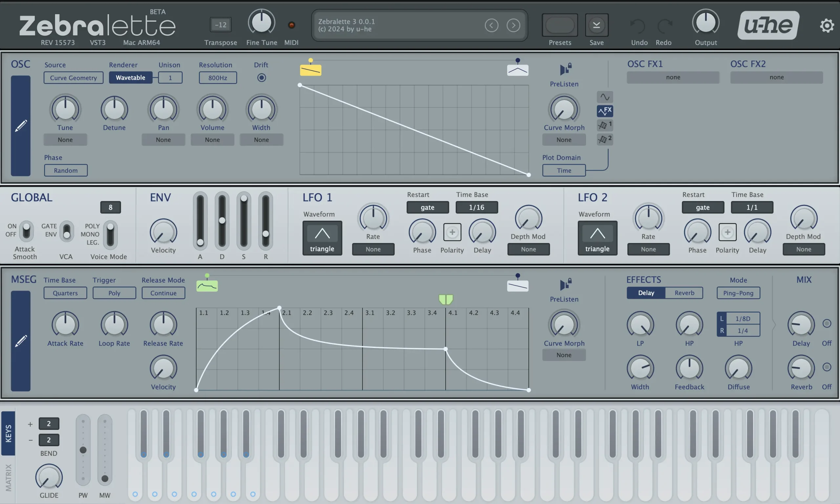Screen dimensions: 840x504
Task: Open the Plot Domain Time selector
Action: pos(563,170)
